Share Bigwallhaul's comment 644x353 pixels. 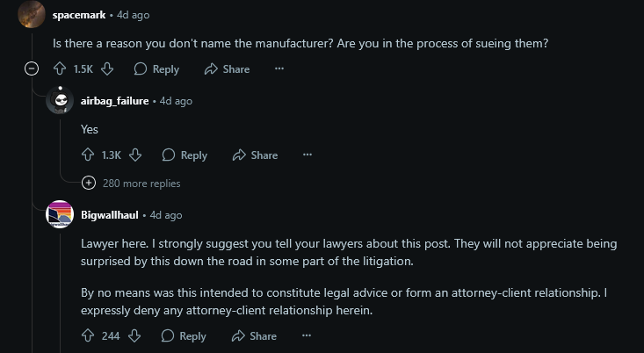pos(254,335)
